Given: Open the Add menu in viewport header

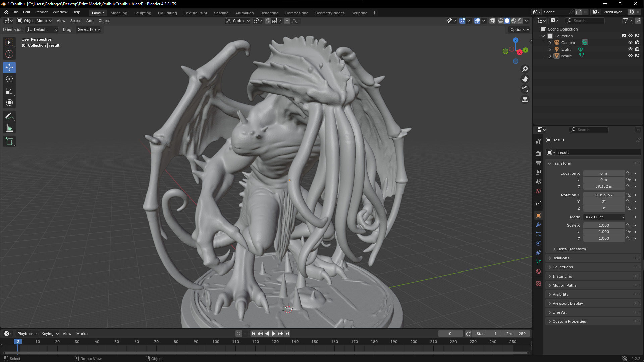Looking at the screenshot, I should click(x=90, y=21).
